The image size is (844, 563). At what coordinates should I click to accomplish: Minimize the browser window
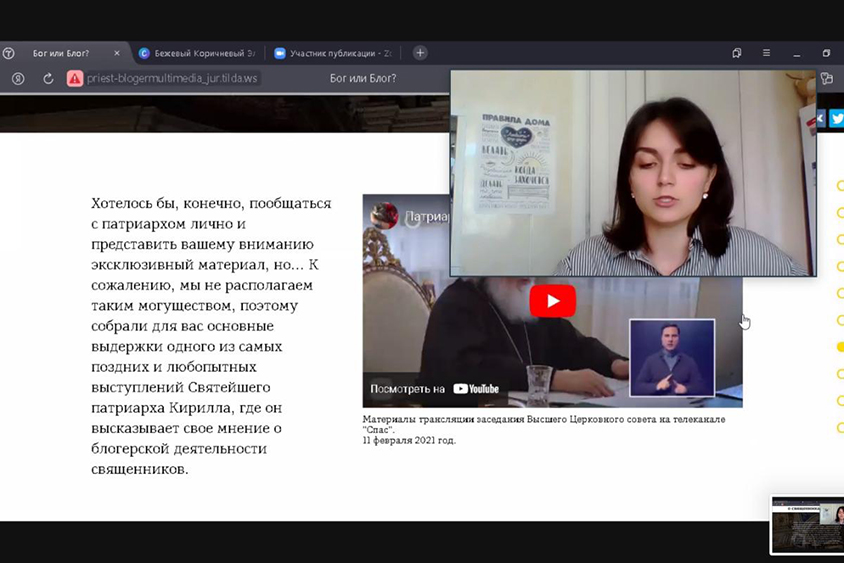pos(797,53)
